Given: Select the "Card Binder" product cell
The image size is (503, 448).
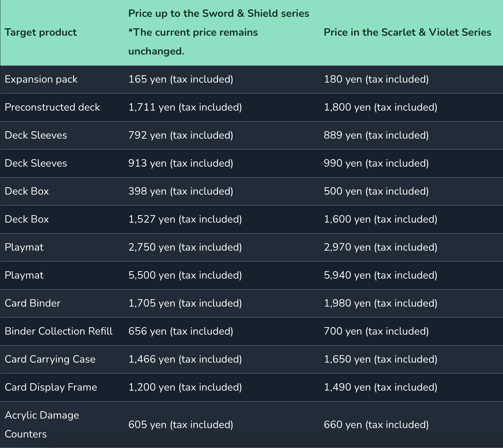Looking at the screenshot, I should (x=33, y=303).
